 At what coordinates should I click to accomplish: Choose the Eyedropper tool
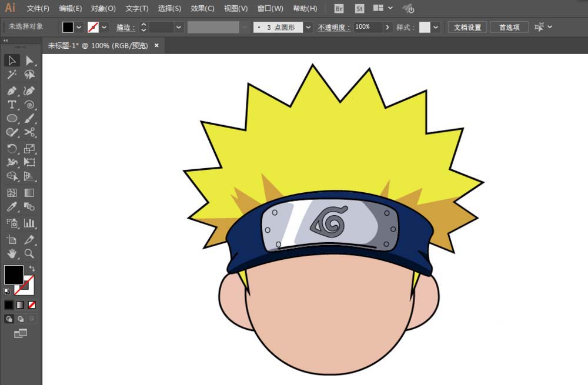point(12,206)
